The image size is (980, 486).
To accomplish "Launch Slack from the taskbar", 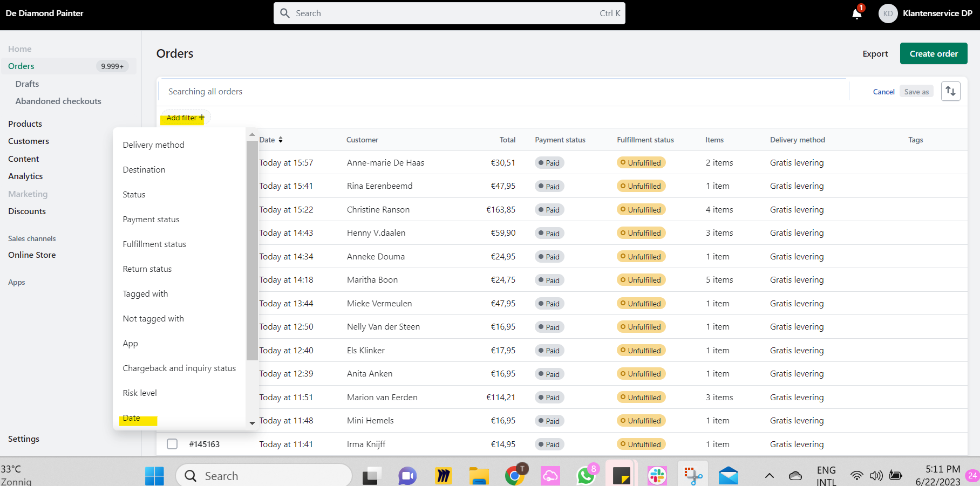I will [657, 476].
